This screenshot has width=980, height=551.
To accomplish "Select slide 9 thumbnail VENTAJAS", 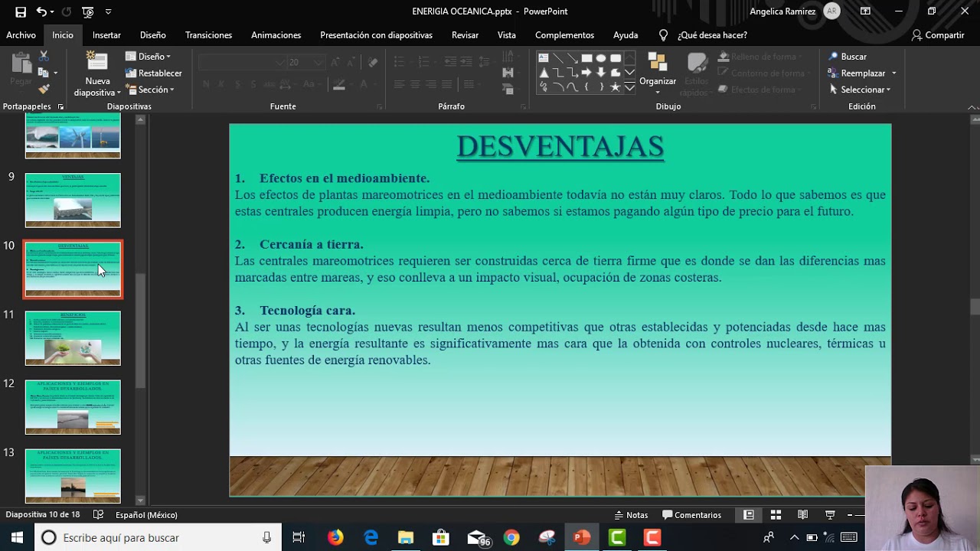I will click(73, 201).
